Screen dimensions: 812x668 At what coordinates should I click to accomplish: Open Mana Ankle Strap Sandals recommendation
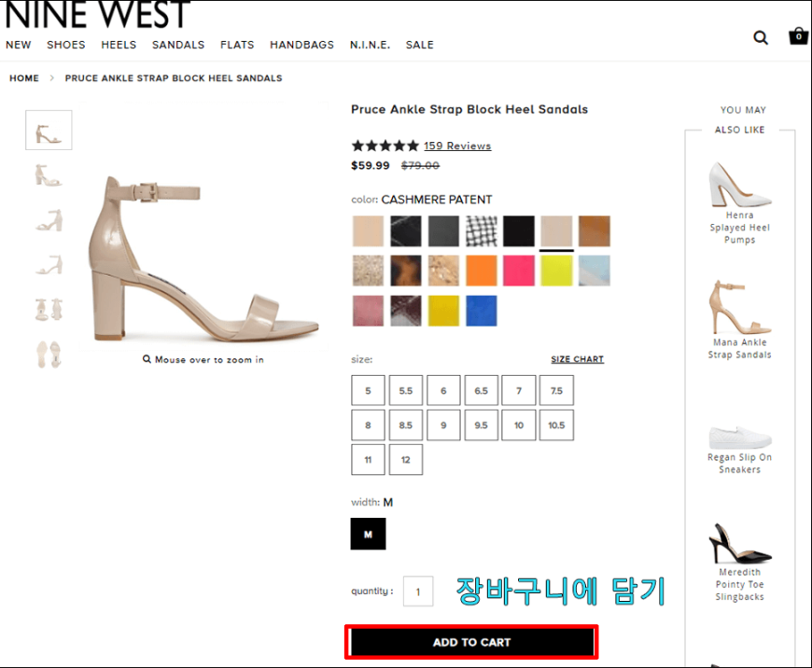click(x=739, y=349)
